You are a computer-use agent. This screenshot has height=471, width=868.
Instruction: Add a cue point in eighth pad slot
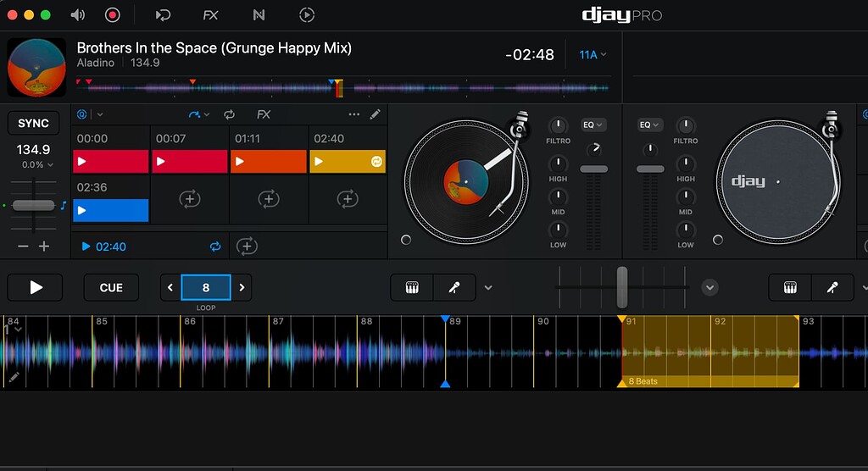click(x=348, y=199)
